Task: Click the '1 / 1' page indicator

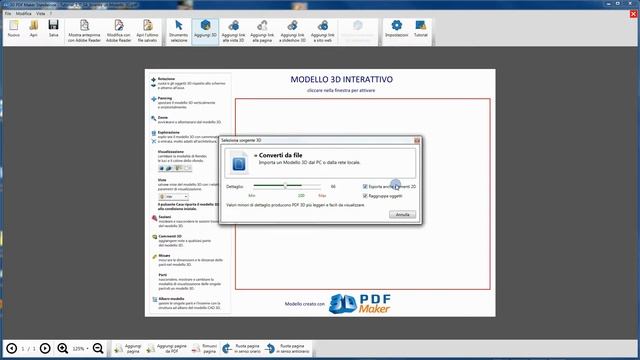Action: (29, 349)
